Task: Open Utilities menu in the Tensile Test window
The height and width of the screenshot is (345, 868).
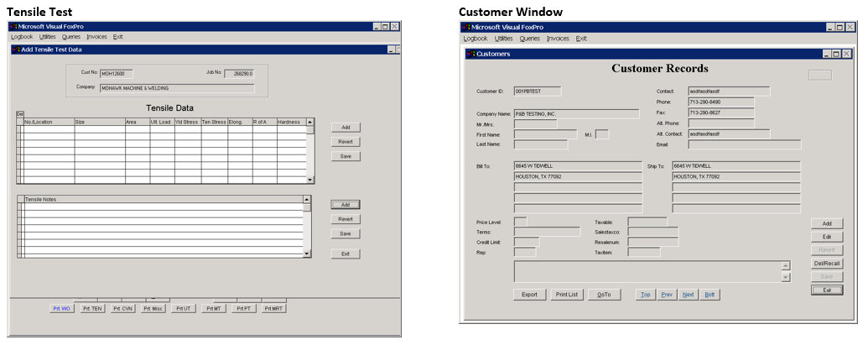Action: click(48, 37)
